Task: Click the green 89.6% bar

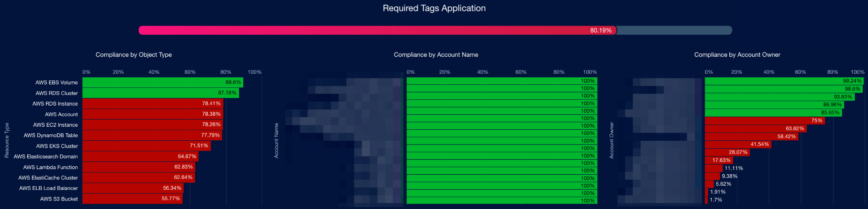Action: 163,82
